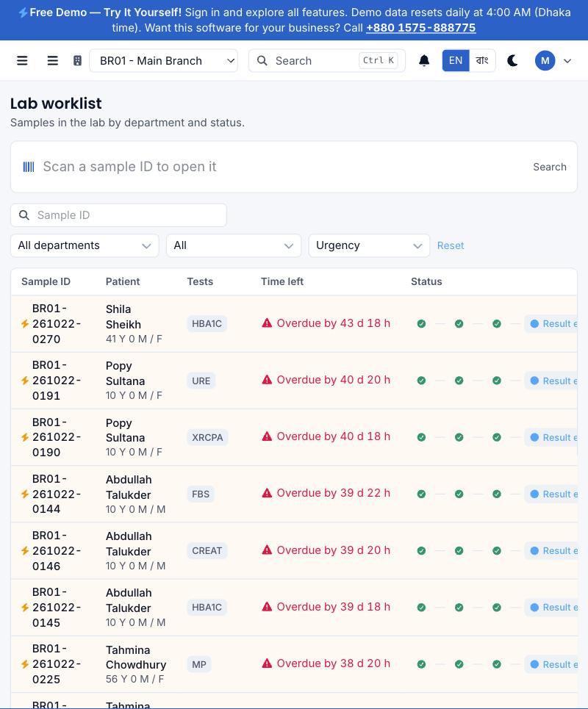The width and height of the screenshot is (588, 709).
Task: Focus the top Search box
Action: tap(326, 60)
